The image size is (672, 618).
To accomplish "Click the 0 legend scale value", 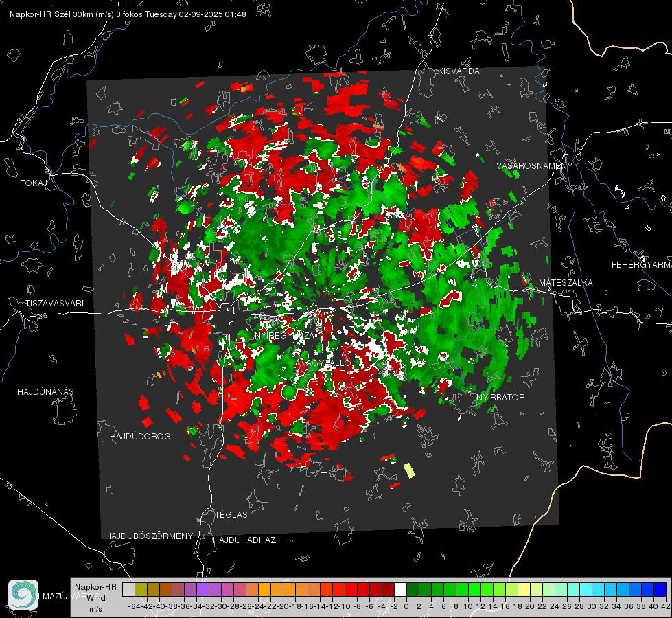I will (x=406, y=606).
